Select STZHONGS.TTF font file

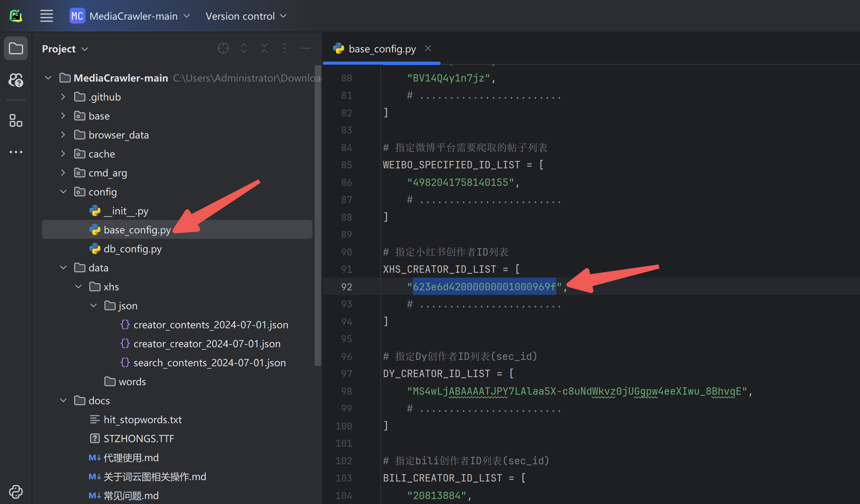pos(139,439)
